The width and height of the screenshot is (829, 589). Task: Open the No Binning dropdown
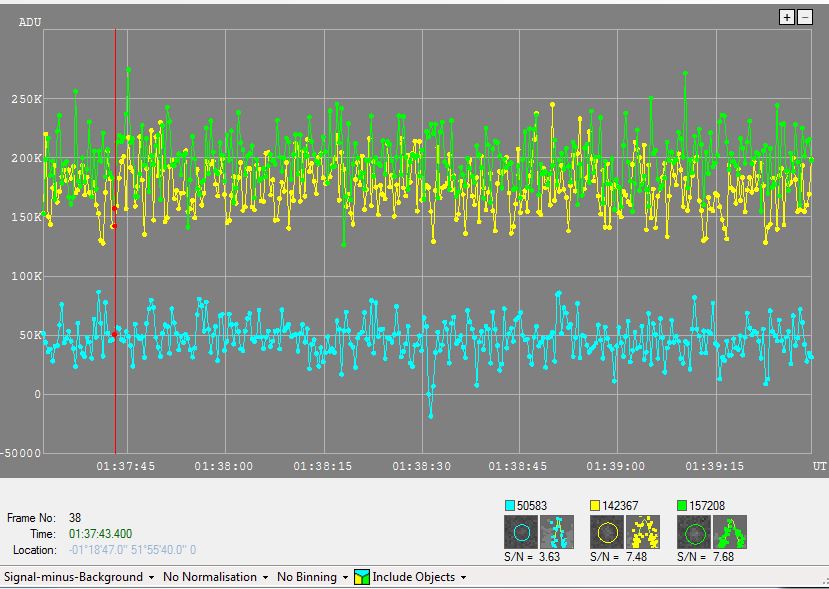tap(313, 577)
